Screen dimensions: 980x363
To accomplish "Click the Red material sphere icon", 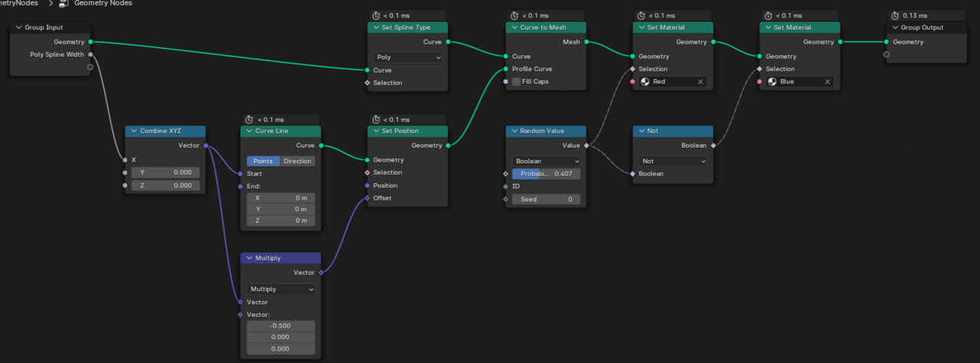I will pos(645,81).
